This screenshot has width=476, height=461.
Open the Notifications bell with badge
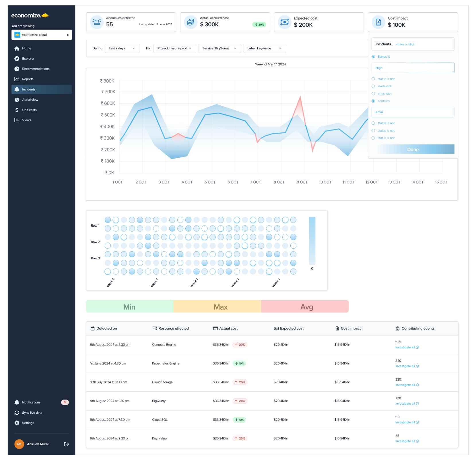pos(16,402)
